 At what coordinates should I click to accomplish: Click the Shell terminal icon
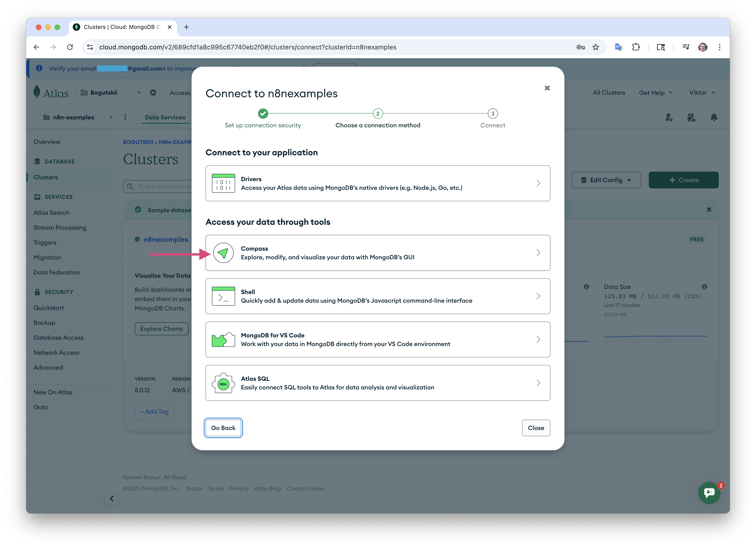click(223, 296)
